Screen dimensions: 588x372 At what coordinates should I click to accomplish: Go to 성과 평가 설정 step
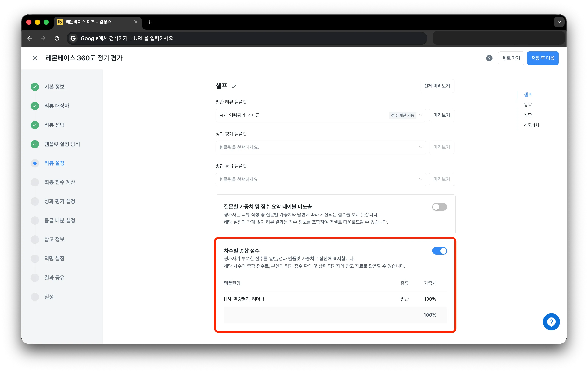[x=60, y=201]
